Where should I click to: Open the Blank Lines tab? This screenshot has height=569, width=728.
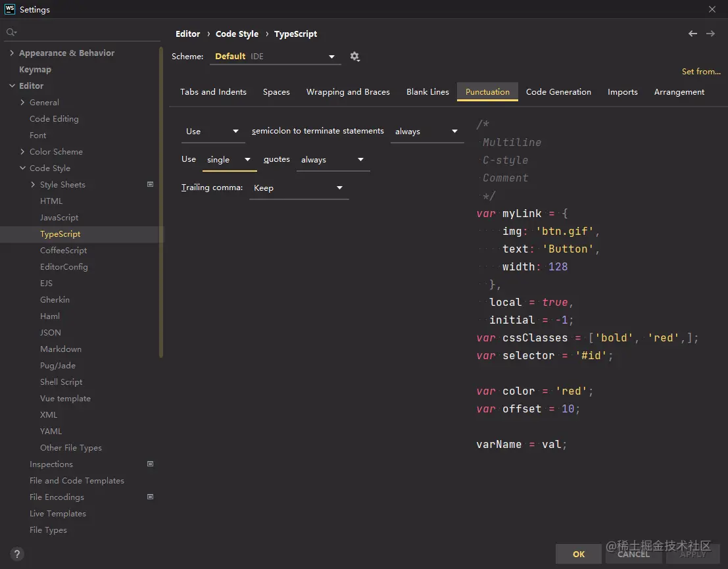pos(427,92)
